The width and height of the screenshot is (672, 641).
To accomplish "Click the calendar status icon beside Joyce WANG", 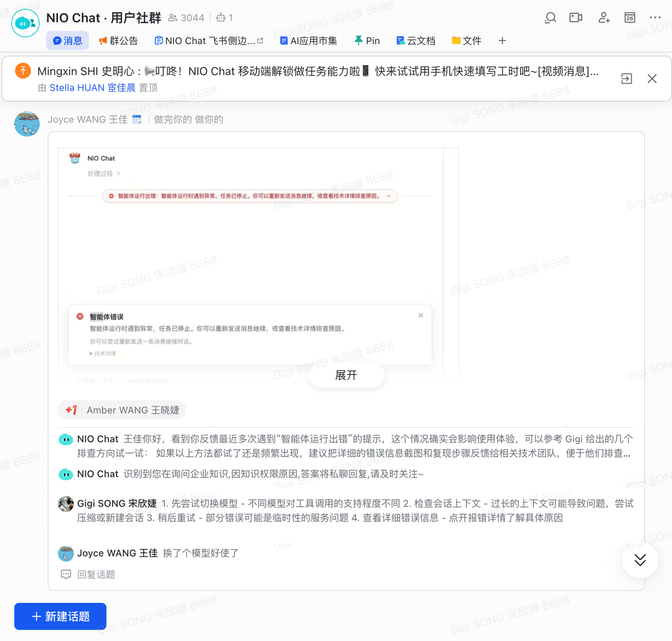I will click(x=137, y=120).
